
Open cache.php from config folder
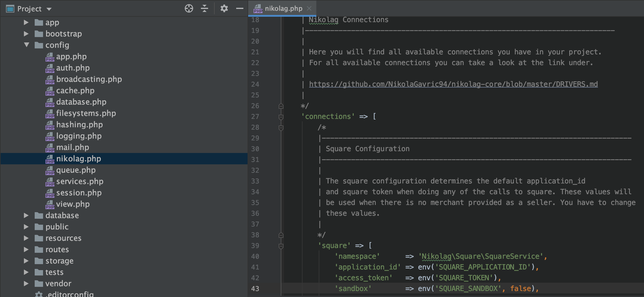pyautogui.click(x=75, y=91)
